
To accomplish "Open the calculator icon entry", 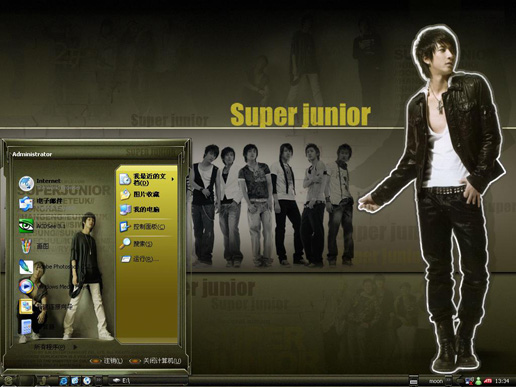I will coord(26,326).
